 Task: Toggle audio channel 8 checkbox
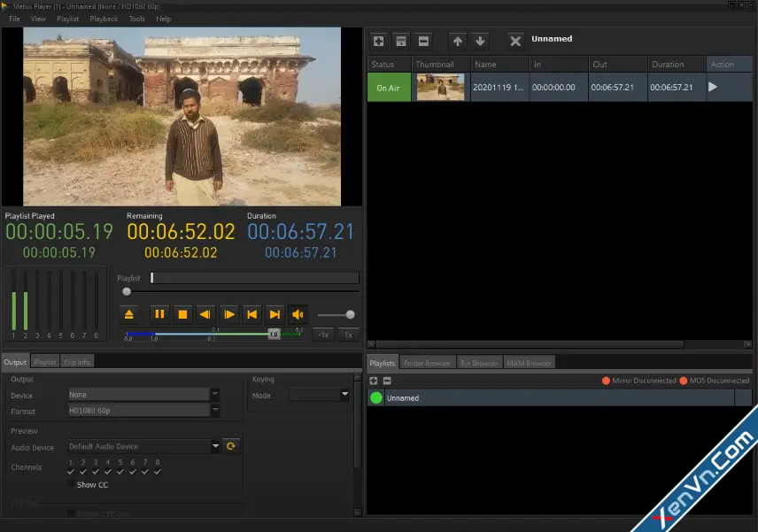coord(158,472)
